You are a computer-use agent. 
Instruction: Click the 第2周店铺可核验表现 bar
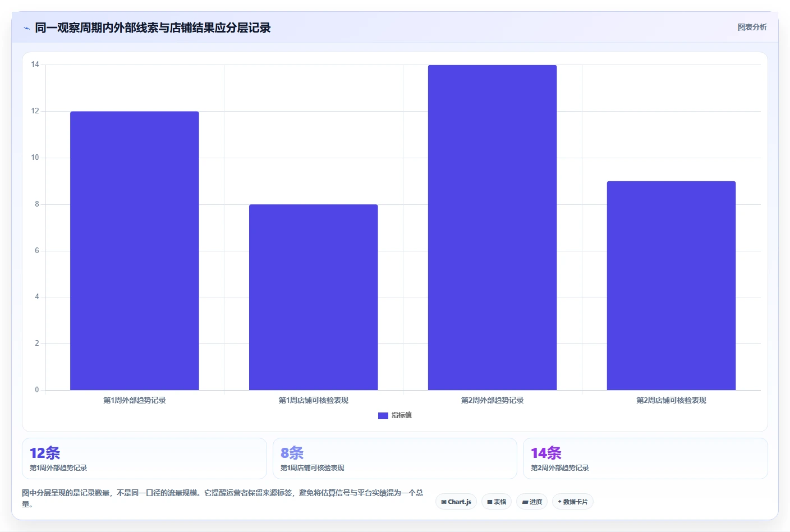(x=672, y=286)
